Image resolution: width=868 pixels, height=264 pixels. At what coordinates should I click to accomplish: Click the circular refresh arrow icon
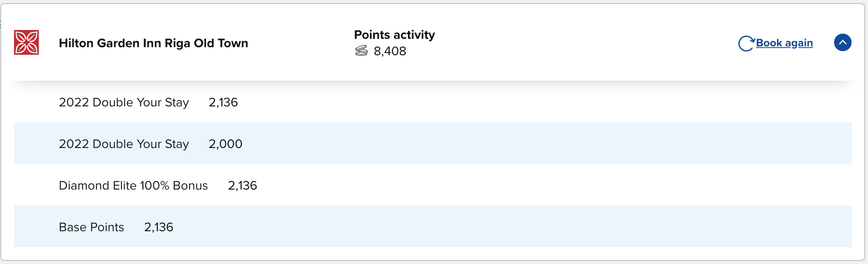[746, 43]
